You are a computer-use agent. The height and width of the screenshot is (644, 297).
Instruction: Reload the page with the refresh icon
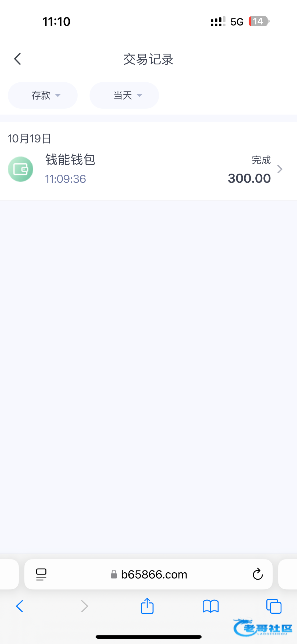point(257,575)
